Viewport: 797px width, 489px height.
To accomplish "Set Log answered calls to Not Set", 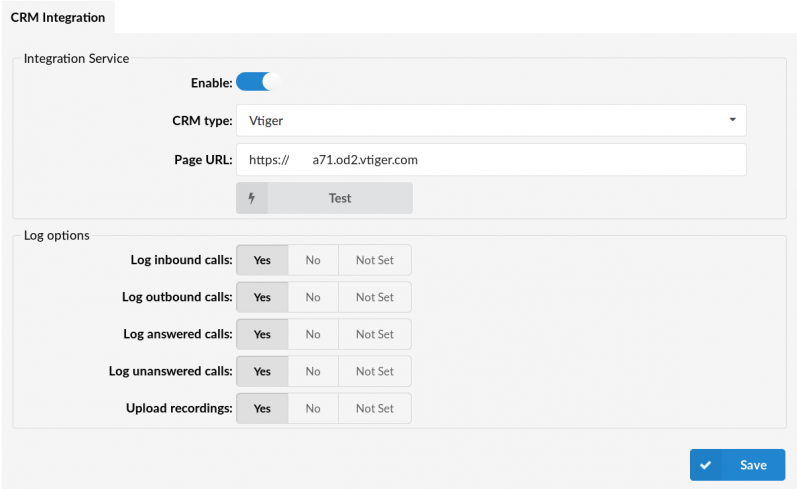I will 374,334.
